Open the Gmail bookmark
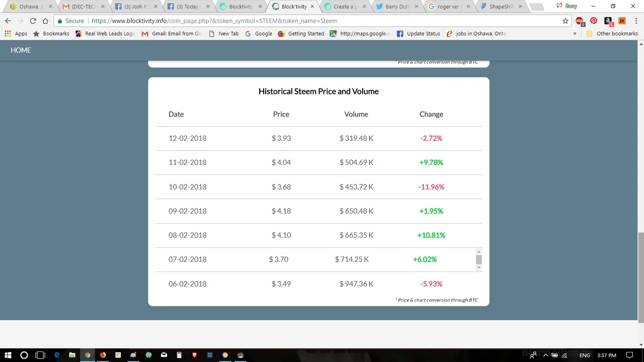 pos(171,34)
